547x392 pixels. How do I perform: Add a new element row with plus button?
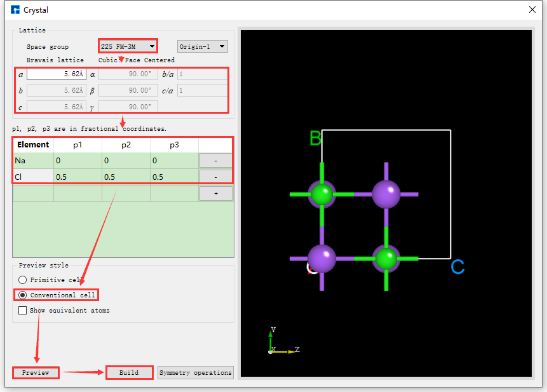pos(215,193)
